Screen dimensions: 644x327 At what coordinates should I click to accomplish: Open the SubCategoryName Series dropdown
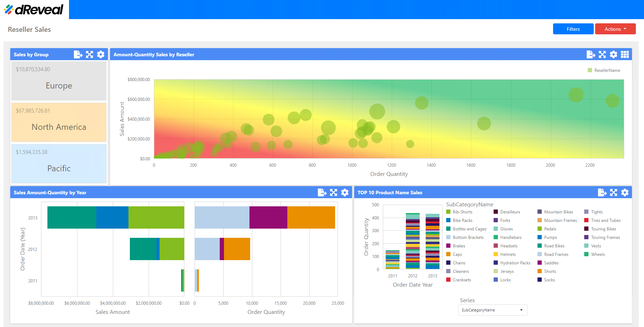click(493, 310)
